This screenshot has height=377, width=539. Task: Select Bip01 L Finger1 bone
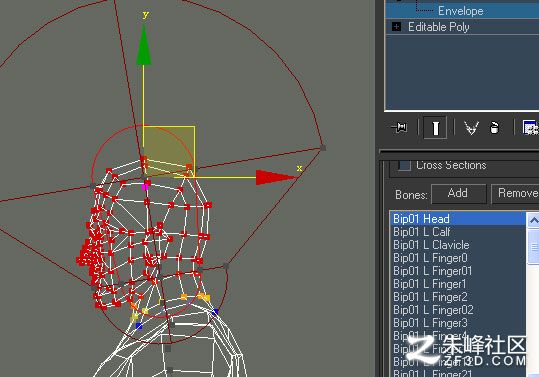[458, 284]
